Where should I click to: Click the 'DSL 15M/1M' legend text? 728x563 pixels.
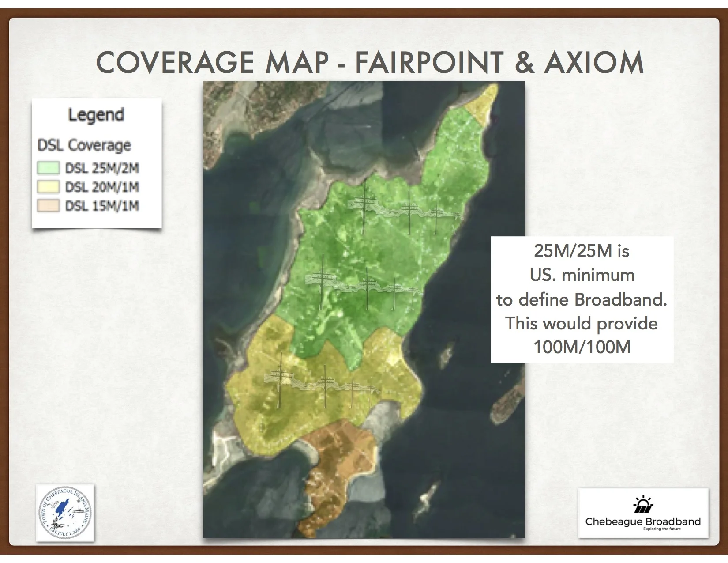click(x=102, y=206)
